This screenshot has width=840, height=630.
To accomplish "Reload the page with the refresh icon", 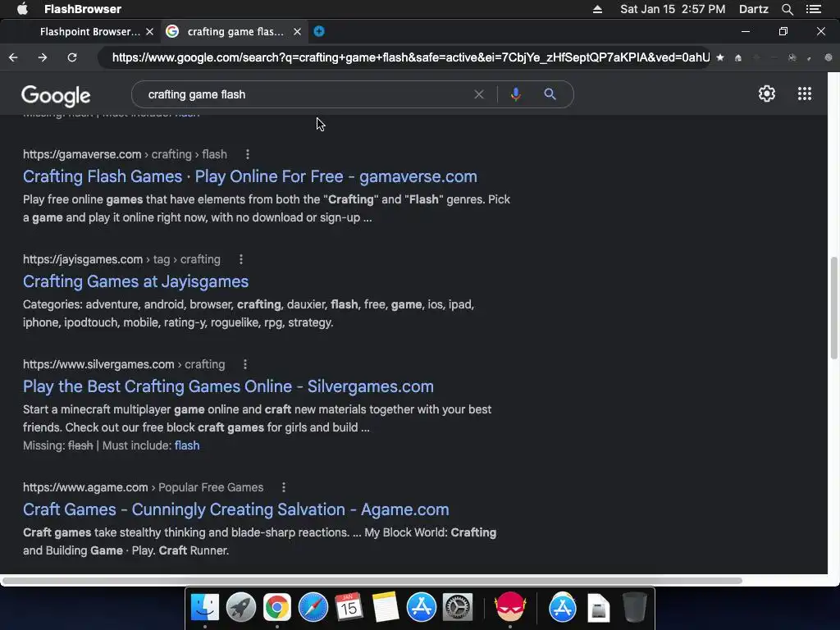I will 72,57.
